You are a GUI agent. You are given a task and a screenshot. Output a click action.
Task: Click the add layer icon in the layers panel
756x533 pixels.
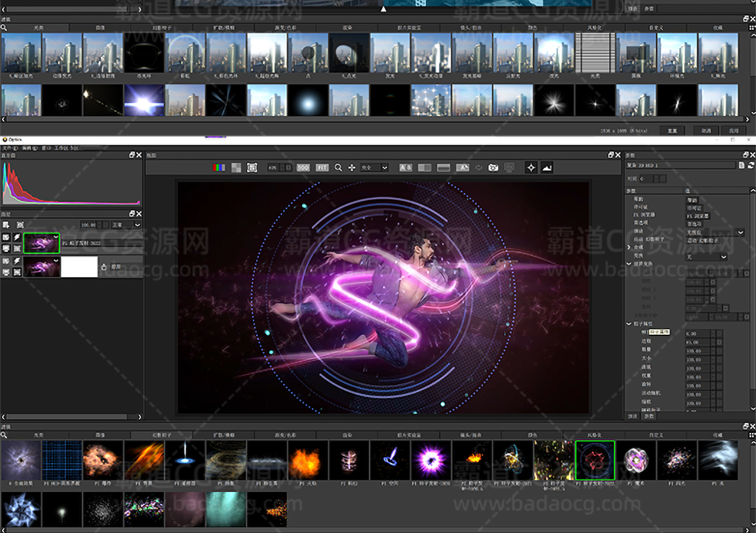click(6, 225)
